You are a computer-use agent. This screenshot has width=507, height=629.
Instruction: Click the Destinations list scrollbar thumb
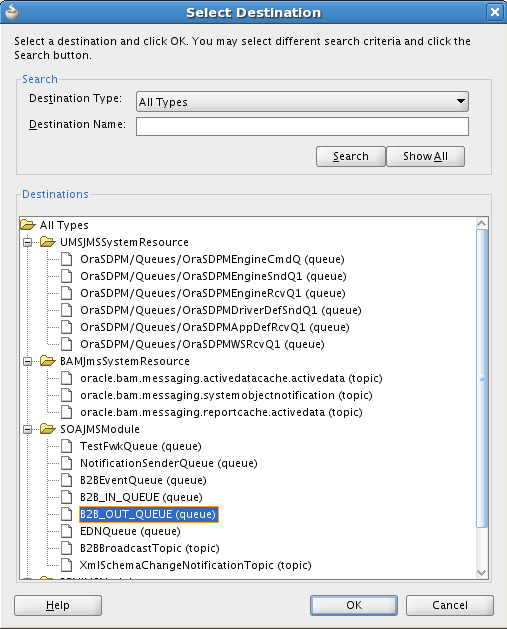tap(482, 378)
